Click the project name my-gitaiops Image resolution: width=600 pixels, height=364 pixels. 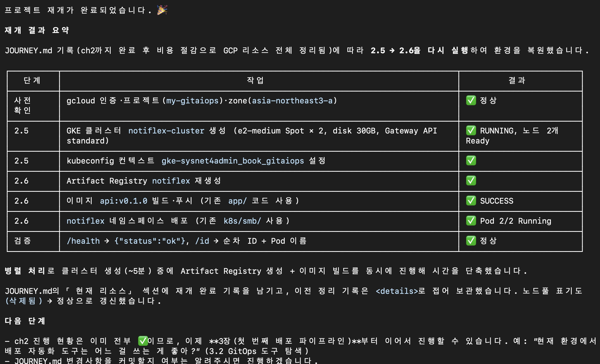pos(193,100)
